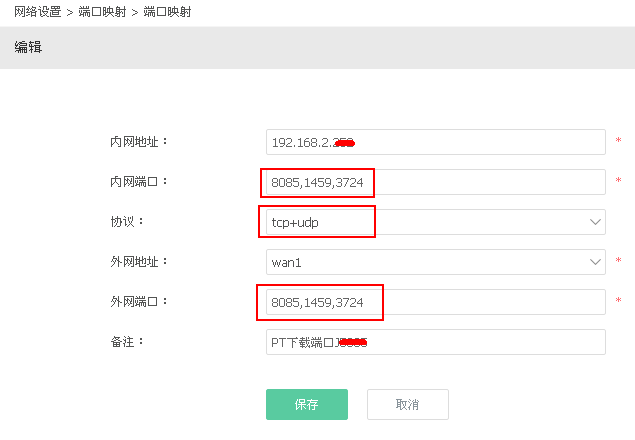Focus the 内网端口 text box
Screen dimensions: 635x440
436,182
